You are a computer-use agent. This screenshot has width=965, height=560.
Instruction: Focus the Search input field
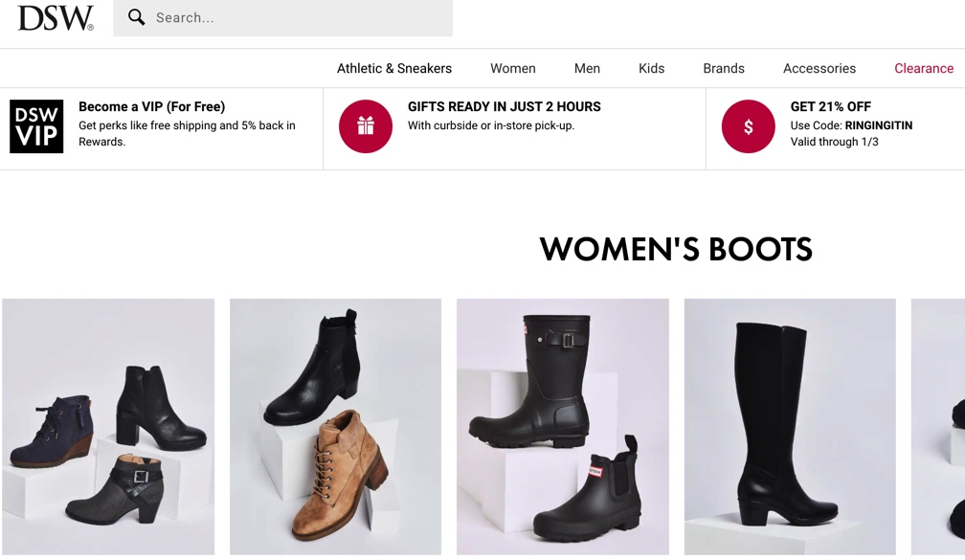pos(282,18)
